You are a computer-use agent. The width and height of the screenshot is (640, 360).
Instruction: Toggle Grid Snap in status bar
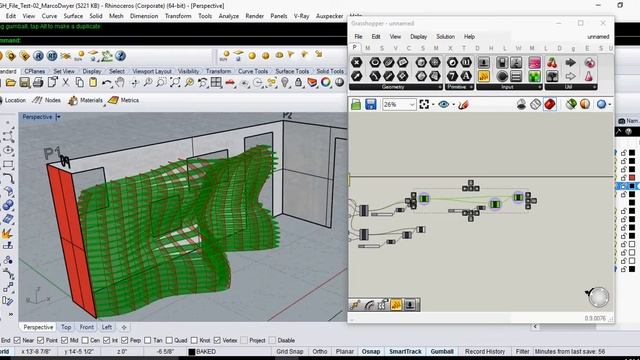(290, 351)
